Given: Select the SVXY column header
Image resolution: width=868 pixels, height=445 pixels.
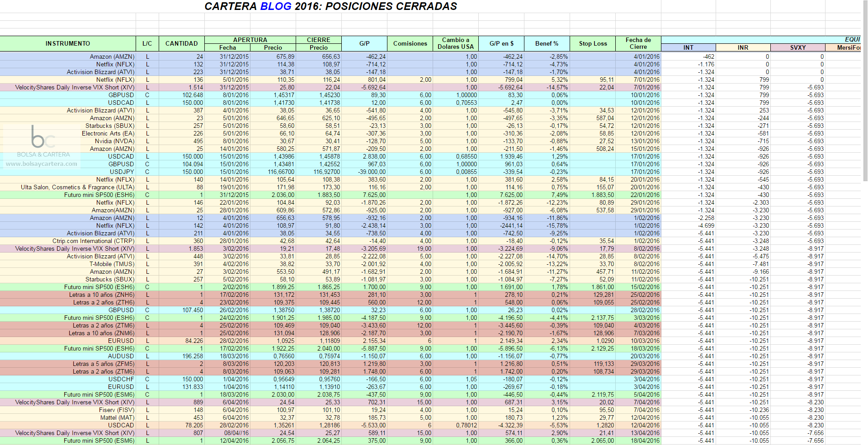Looking at the screenshot, I should 798,47.
